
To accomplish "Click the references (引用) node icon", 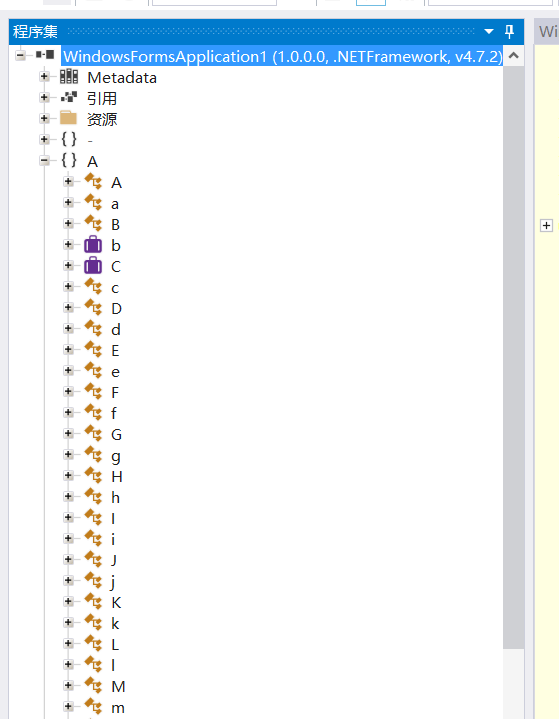I will [x=69, y=97].
